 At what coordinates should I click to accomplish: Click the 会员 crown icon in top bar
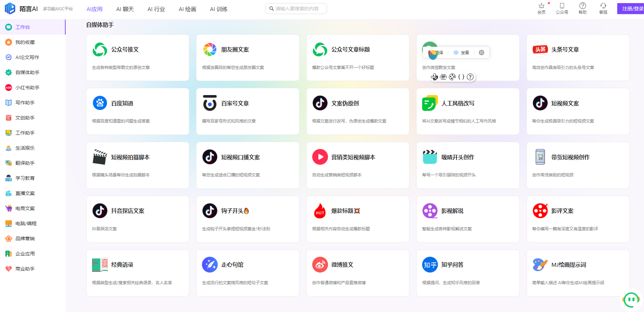click(541, 6)
